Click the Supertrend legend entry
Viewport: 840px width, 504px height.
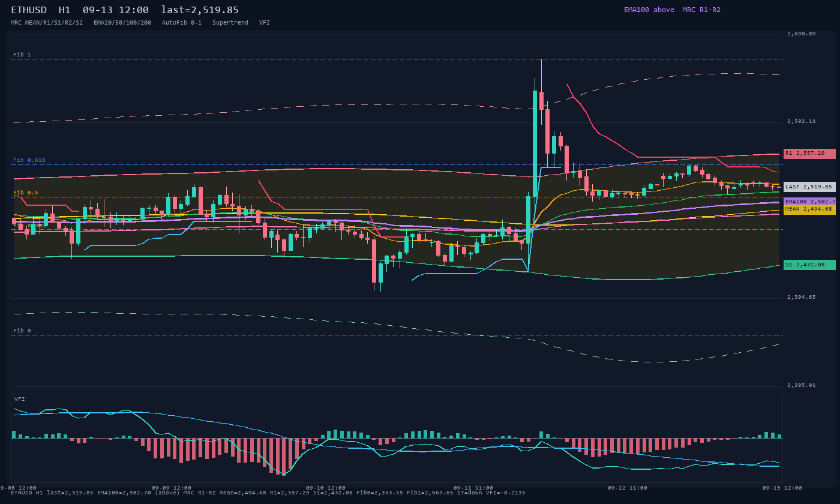230,23
